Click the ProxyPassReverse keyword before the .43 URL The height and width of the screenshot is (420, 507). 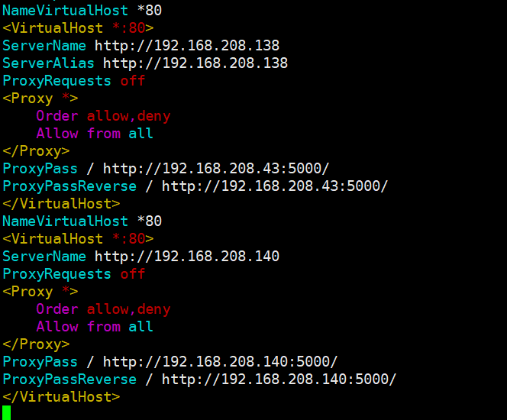pyautogui.click(x=69, y=186)
